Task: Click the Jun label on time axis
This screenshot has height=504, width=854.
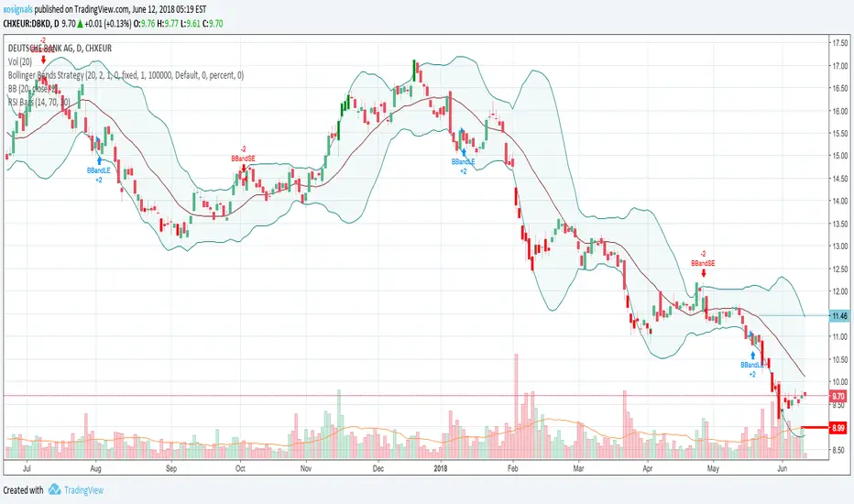Action: click(x=783, y=468)
